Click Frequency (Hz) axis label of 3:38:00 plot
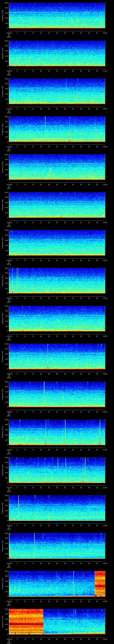This screenshot has width=114, height=644. [3, 357]
